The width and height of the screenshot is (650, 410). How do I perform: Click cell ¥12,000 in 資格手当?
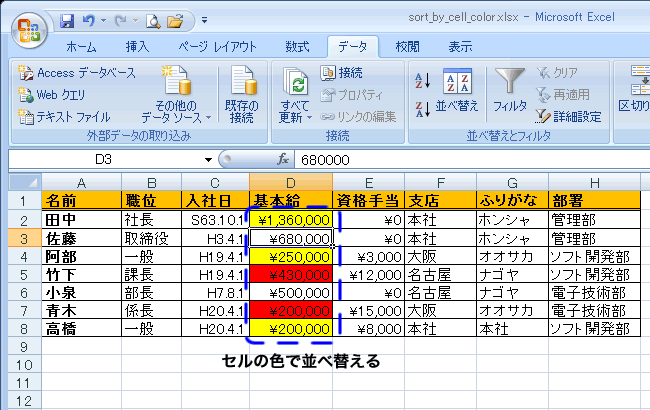(x=369, y=274)
